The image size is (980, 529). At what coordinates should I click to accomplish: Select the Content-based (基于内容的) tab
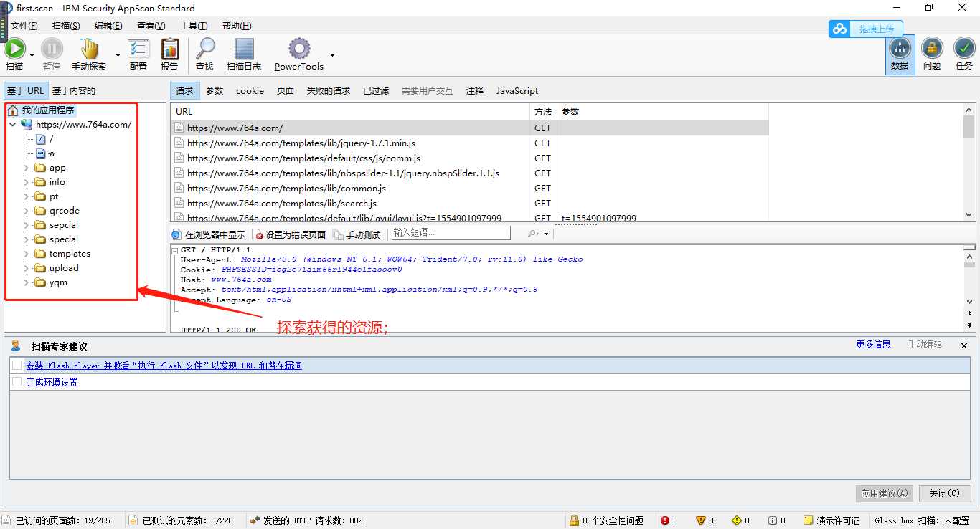coord(73,91)
